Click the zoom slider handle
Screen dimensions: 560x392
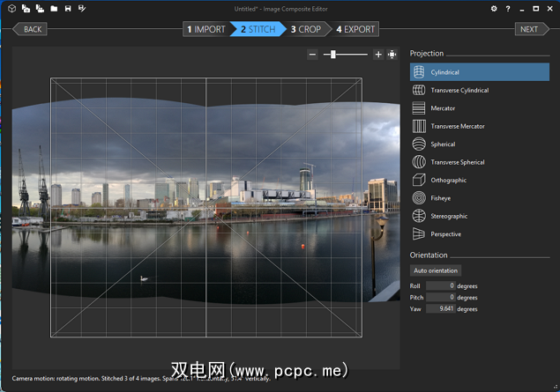(x=332, y=55)
